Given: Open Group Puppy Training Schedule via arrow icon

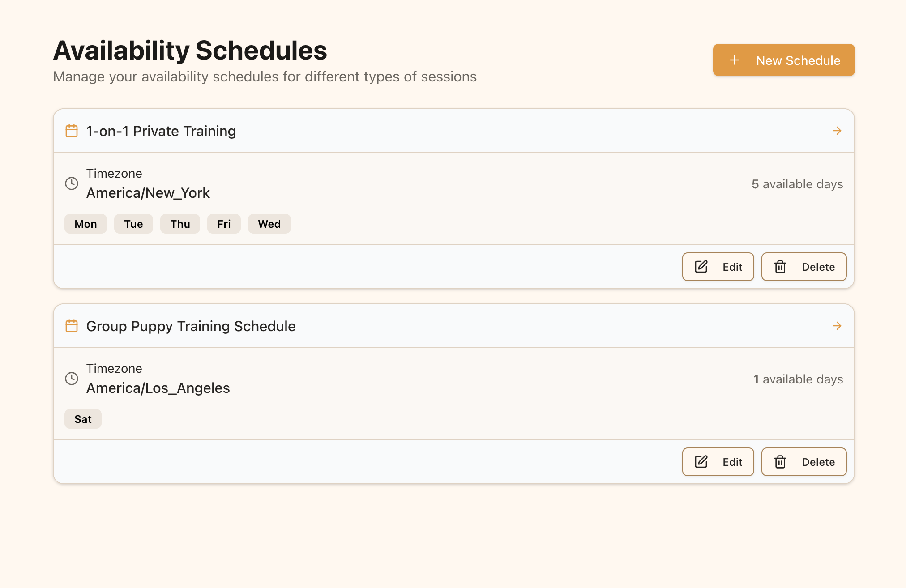Looking at the screenshot, I should tap(837, 326).
